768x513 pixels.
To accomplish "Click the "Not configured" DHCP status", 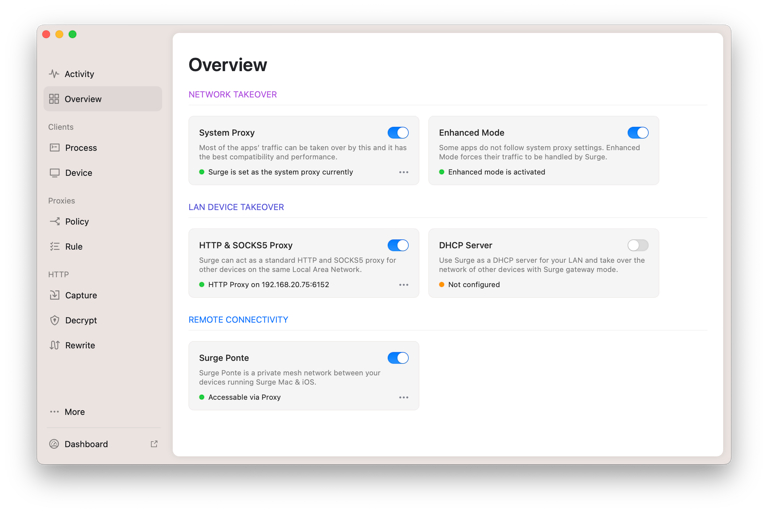I will 474,285.
